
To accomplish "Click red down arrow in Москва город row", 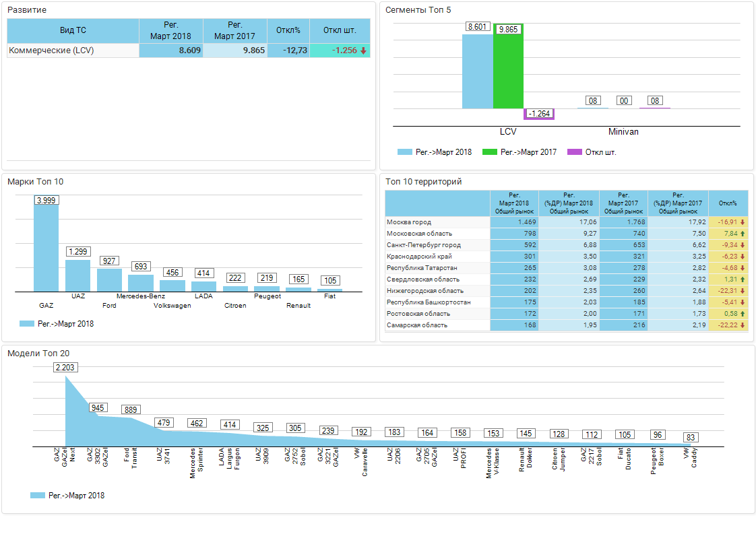I will (743, 222).
